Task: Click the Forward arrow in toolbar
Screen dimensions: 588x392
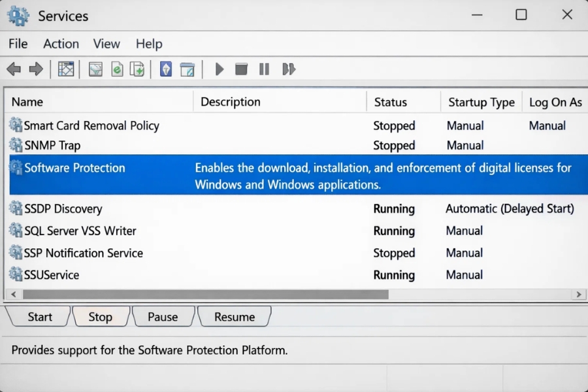Action: point(36,69)
